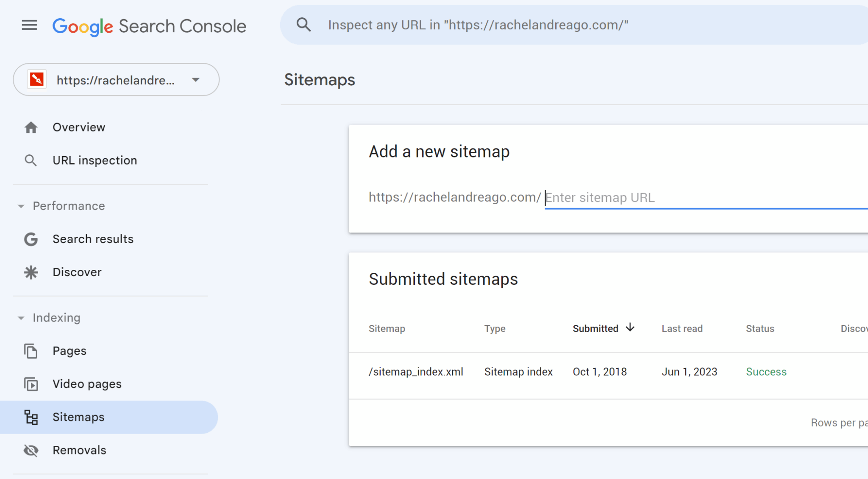Image resolution: width=868 pixels, height=479 pixels.
Task: Select Sitemaps in the sidebar
Action: pyautogui.click(x=109, y=417)
